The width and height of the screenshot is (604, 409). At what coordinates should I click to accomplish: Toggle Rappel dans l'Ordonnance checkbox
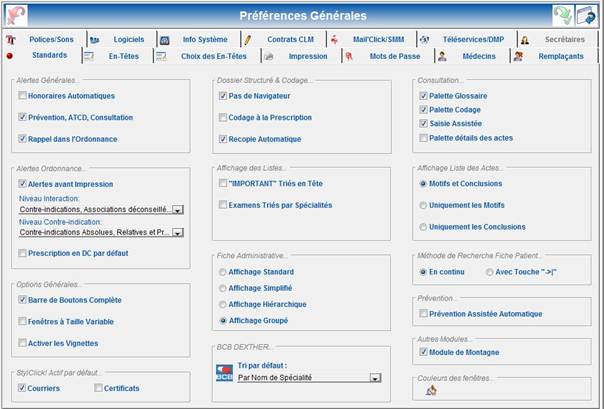pos(22,139)
